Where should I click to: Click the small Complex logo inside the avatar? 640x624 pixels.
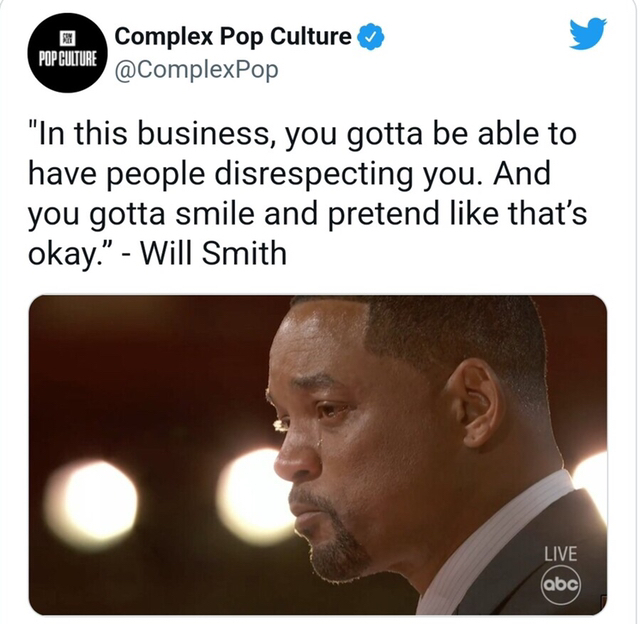click(x=67, y=39)
